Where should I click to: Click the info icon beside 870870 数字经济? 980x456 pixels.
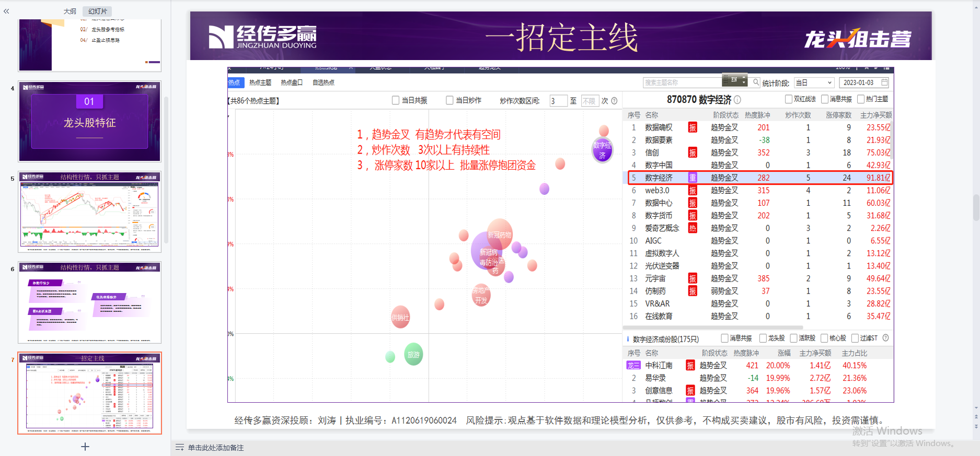coord(737,99)
